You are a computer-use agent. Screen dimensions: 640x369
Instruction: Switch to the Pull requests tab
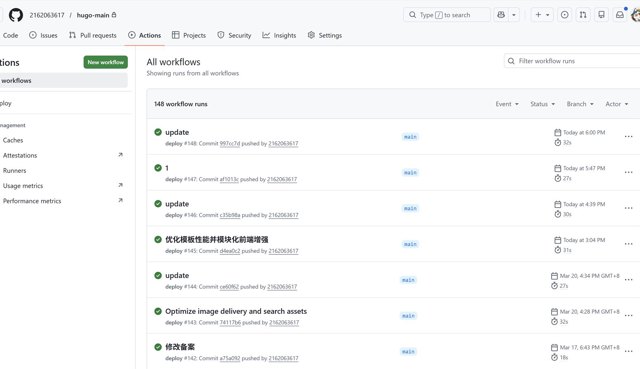click(93, 36)
